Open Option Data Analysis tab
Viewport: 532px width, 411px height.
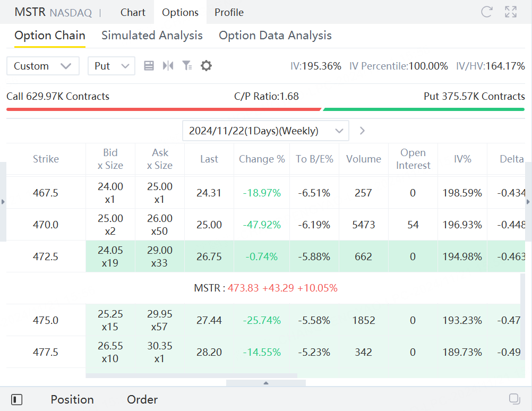click(275, 36)
